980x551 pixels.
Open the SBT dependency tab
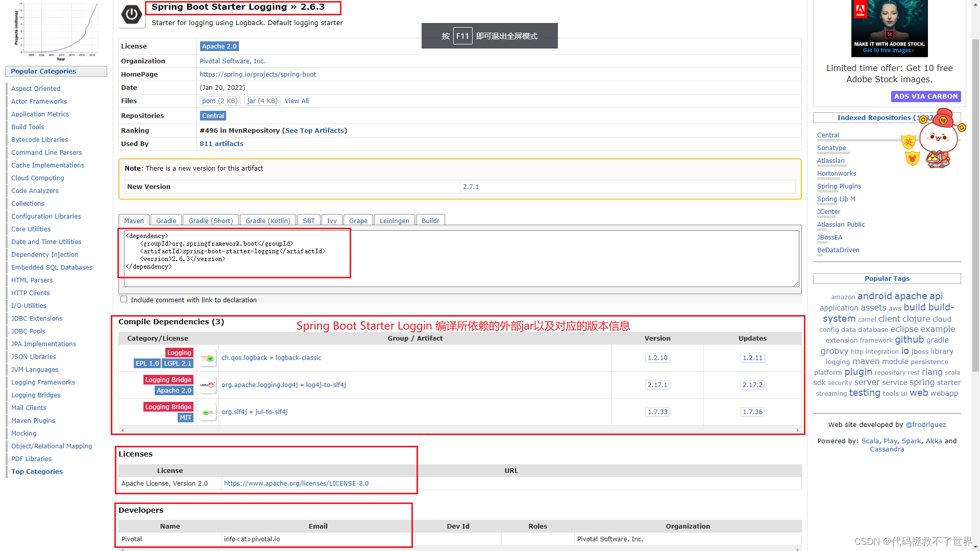click(x=308, y=220)
